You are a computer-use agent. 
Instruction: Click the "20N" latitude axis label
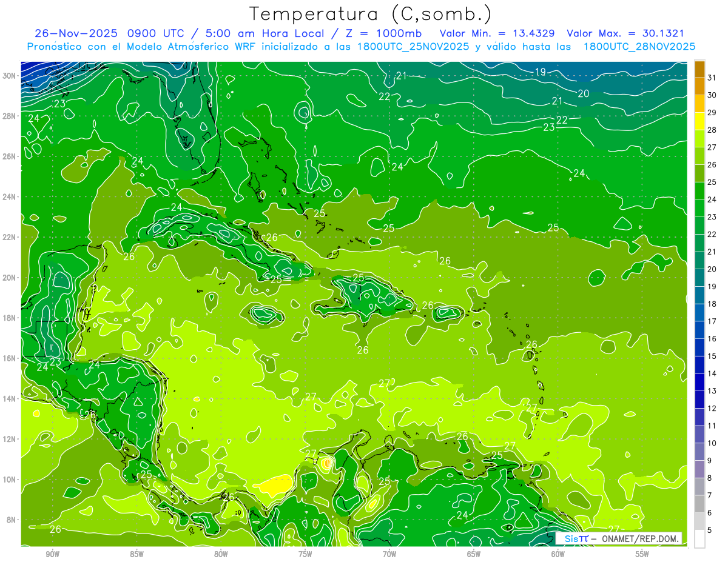[x=9, y=278]
